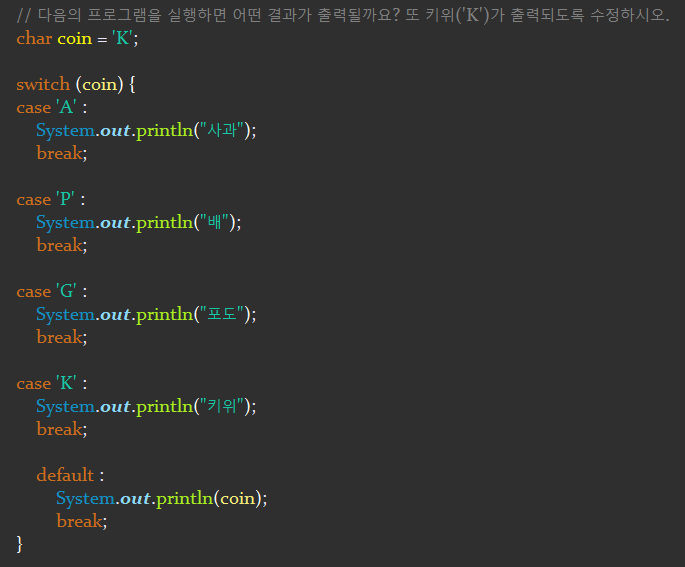Click the 'switch' keyword
Image resolution: width=685 pixels, height=567 pixels.
click(43, 84)
